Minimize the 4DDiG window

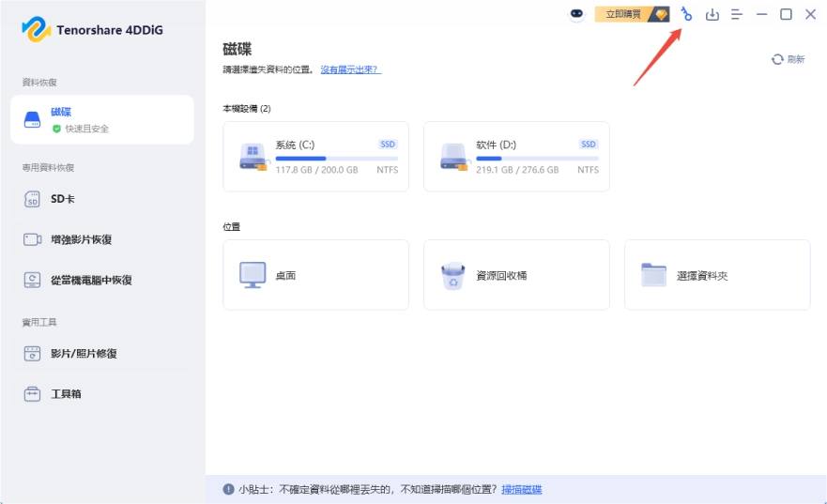click(x=761, y=14)
